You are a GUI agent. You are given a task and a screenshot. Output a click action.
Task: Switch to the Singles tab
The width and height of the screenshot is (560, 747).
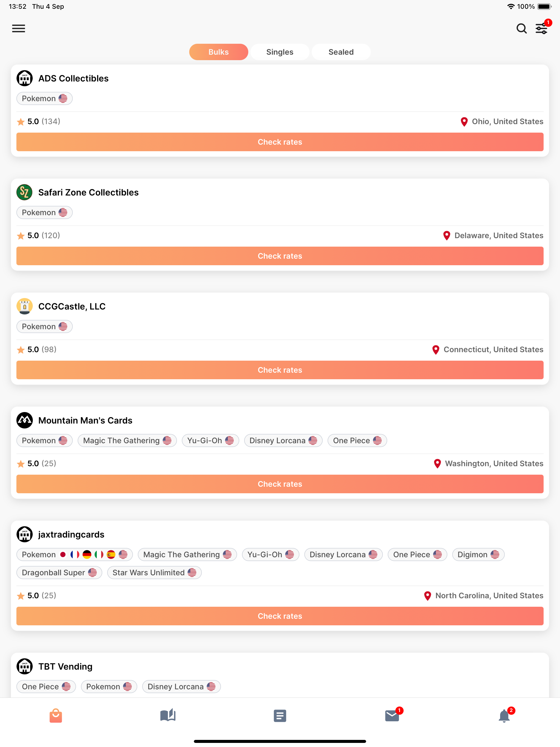click(280, 52)
